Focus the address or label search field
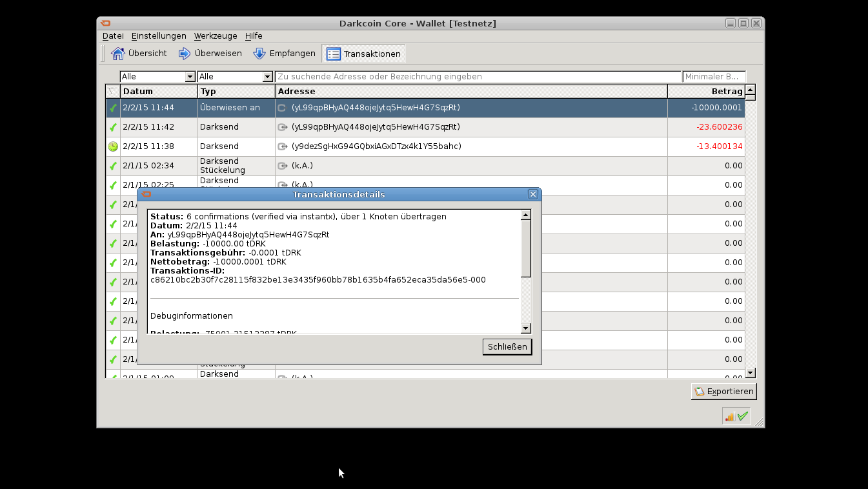868x489 pixels. pos(478,77)
